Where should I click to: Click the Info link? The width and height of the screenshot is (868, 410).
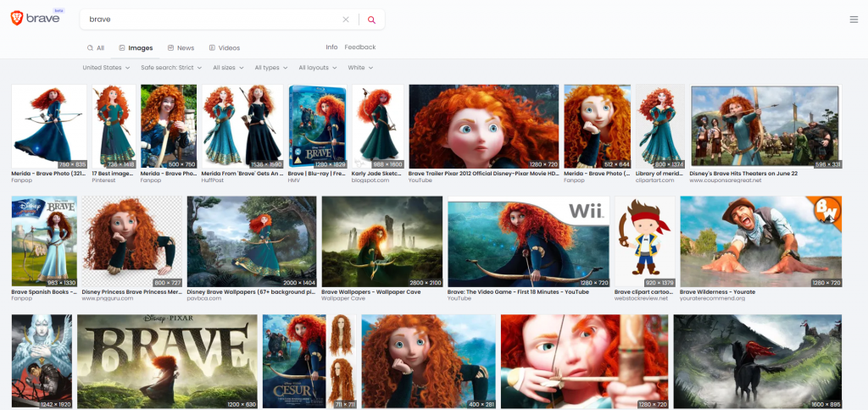pos(331,47)
